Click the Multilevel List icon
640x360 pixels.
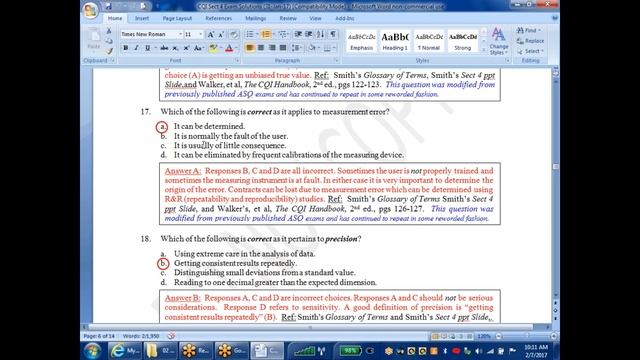[x=283, y=34]
